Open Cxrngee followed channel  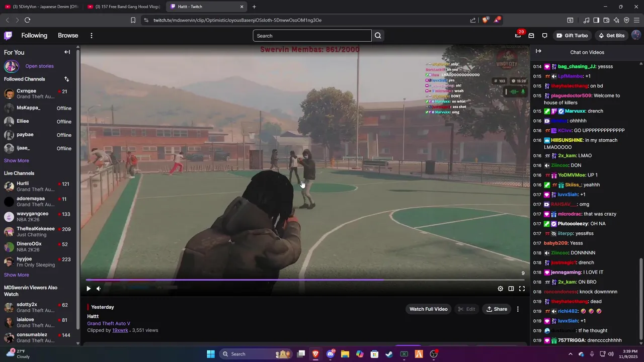pos(38,94)
